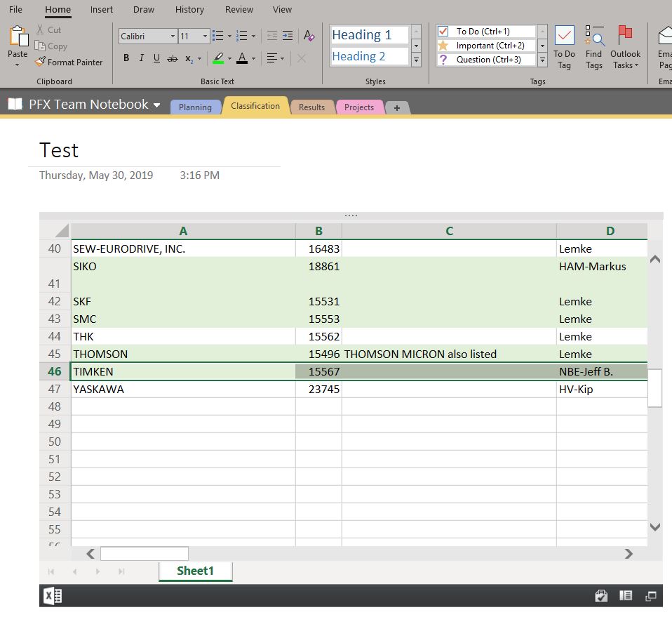Open the font size 11 dropdown
Viewport: 672px width, 617px height.
[205, 36]
